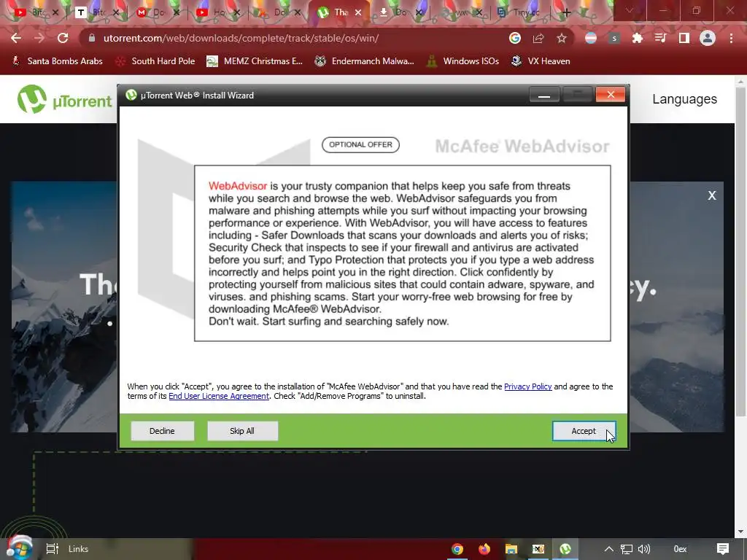Open the South Hard Pole bookmark
747x560 pixels.
[155, 61]
